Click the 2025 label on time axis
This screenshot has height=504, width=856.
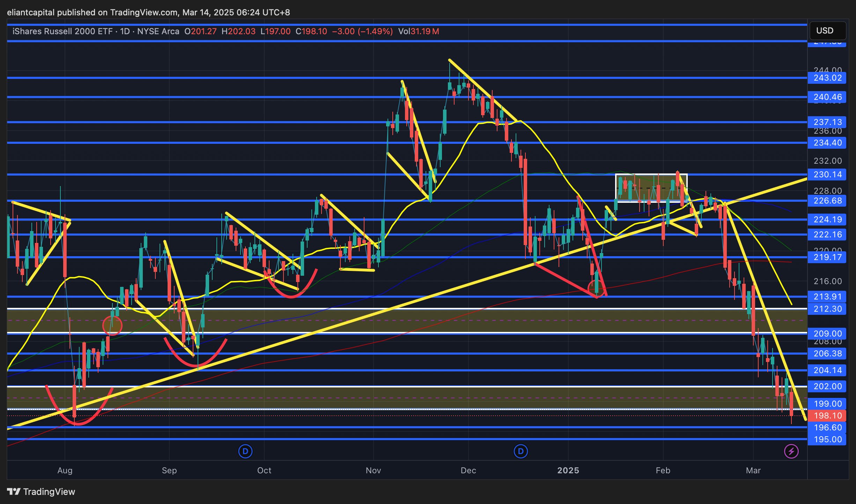click(x=568, y=470)
